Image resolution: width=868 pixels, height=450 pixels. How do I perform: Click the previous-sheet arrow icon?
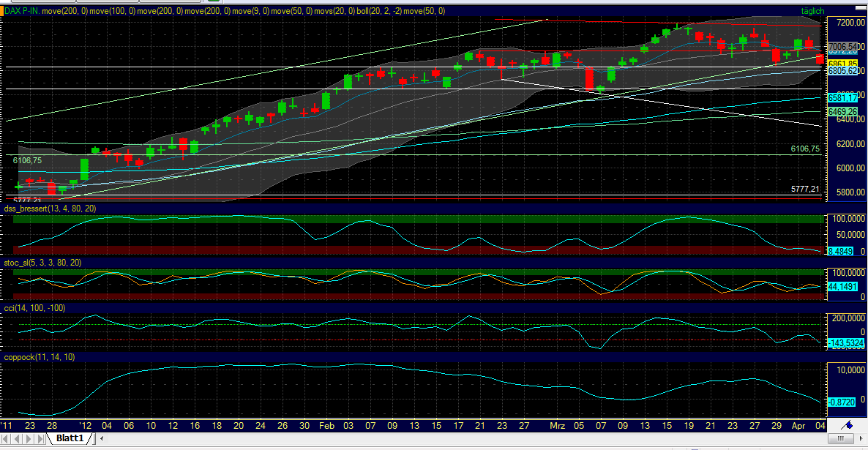pyautogui.click(x=17, y=438)
